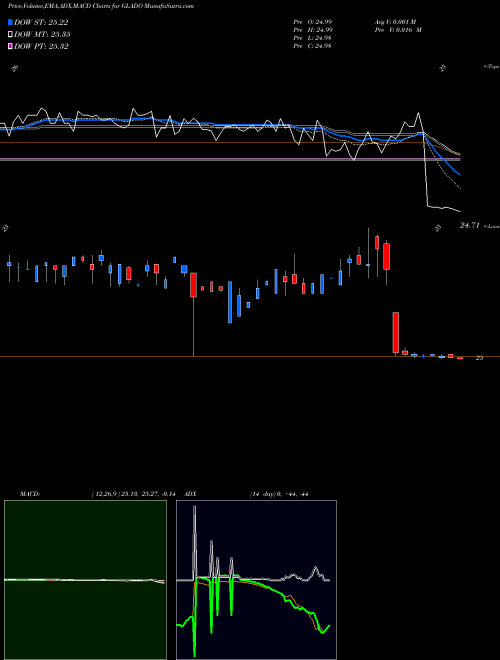Select the 'DOW MT: 25.35' legend text
The width and height of the screenshot is (500, 660).
point(42,35)
